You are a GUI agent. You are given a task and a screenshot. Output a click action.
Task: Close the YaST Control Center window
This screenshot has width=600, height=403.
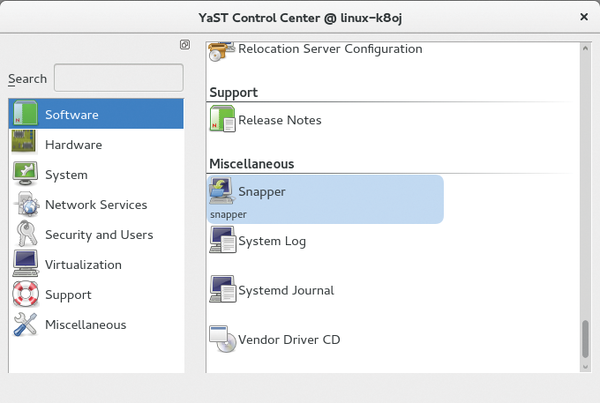click(584, 17)
